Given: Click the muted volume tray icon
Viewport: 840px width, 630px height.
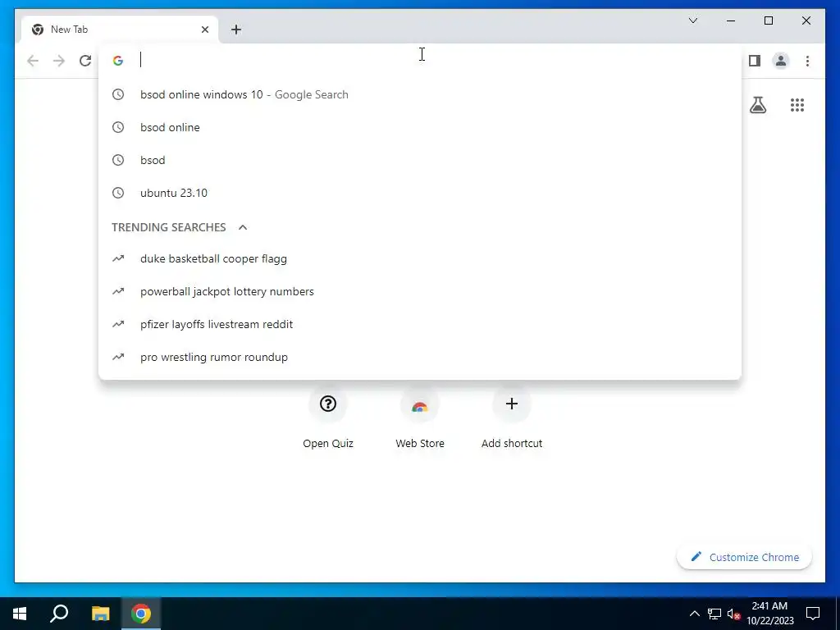Looking at the screenshot, I should 733,614.
